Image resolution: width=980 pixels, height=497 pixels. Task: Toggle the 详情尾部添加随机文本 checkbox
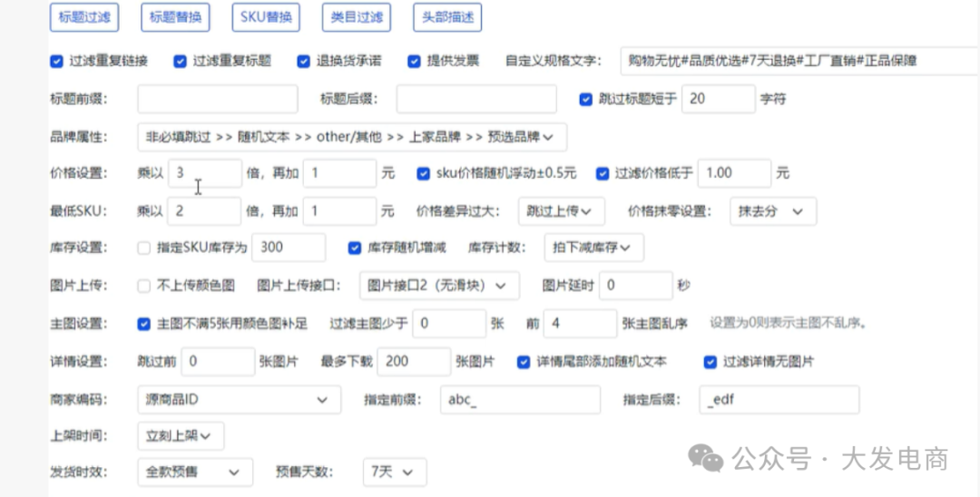click(524, 362)
